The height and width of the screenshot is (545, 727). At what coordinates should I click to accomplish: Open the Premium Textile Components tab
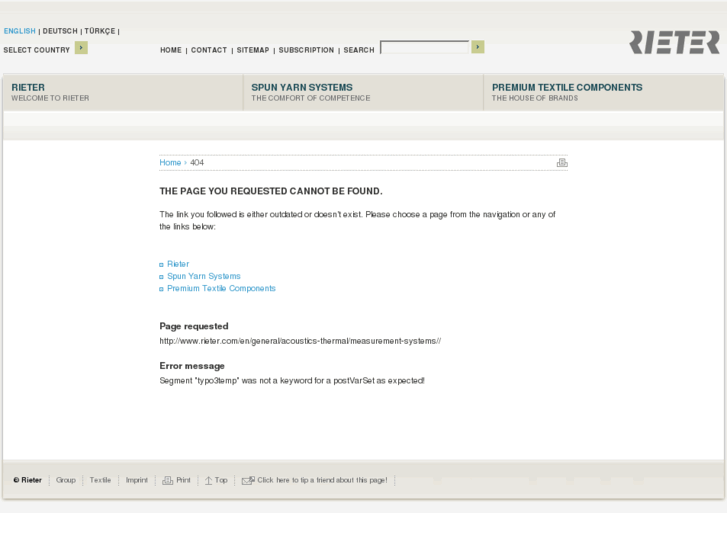604,92
